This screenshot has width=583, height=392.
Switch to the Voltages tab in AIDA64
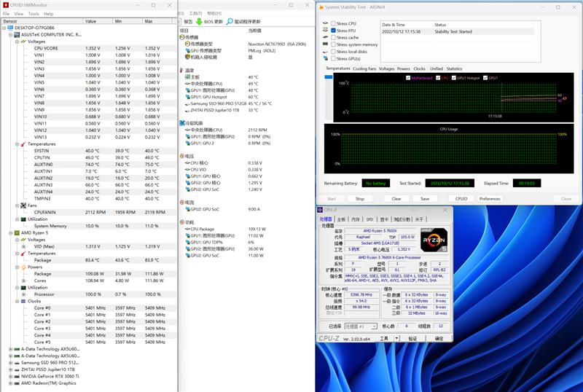pos(387,68)
